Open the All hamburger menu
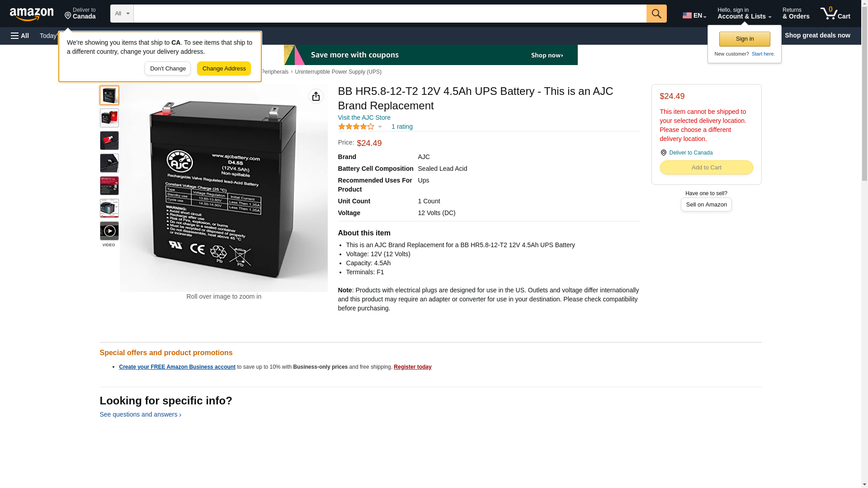 pos(20,36)
